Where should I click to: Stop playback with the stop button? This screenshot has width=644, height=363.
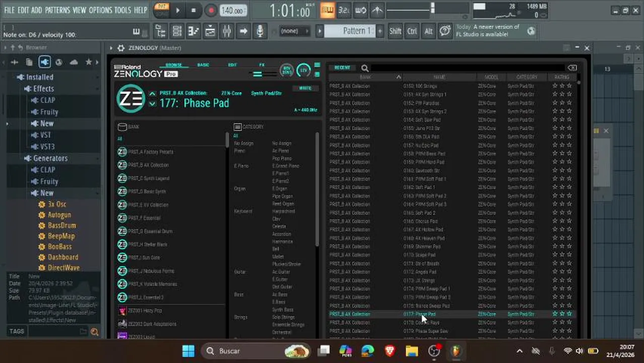(194, 10)
